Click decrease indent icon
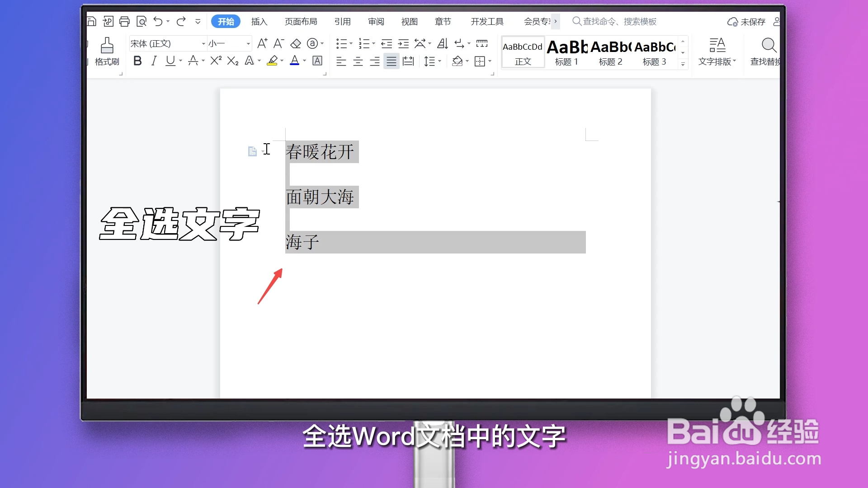Viewport: 868px width, 488px height. 387,43
